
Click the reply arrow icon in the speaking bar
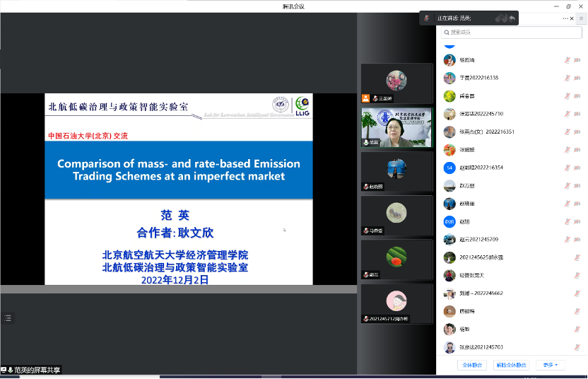(x=512, y=18)
